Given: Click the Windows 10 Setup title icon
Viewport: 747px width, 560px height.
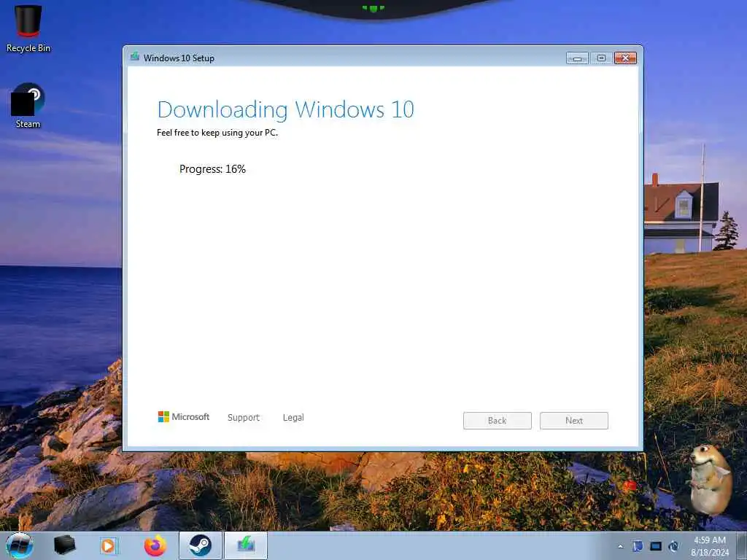Looking at the screenshot, I should (x=135, y=57).
